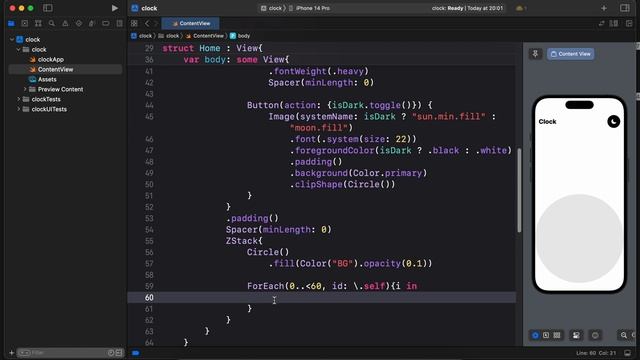The image size is (640, 360).
Task: Open the Test navigator tab
Action: [x=79, y=24]
